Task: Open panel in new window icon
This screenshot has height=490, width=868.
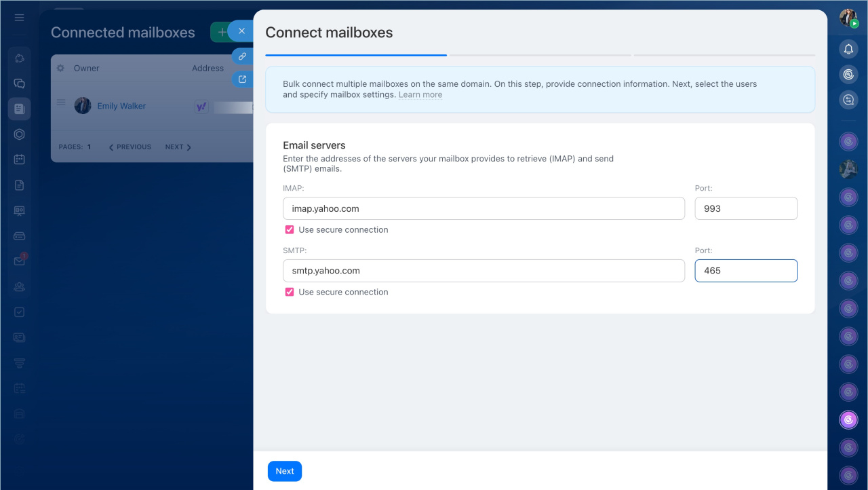Action: click(241, 79)
